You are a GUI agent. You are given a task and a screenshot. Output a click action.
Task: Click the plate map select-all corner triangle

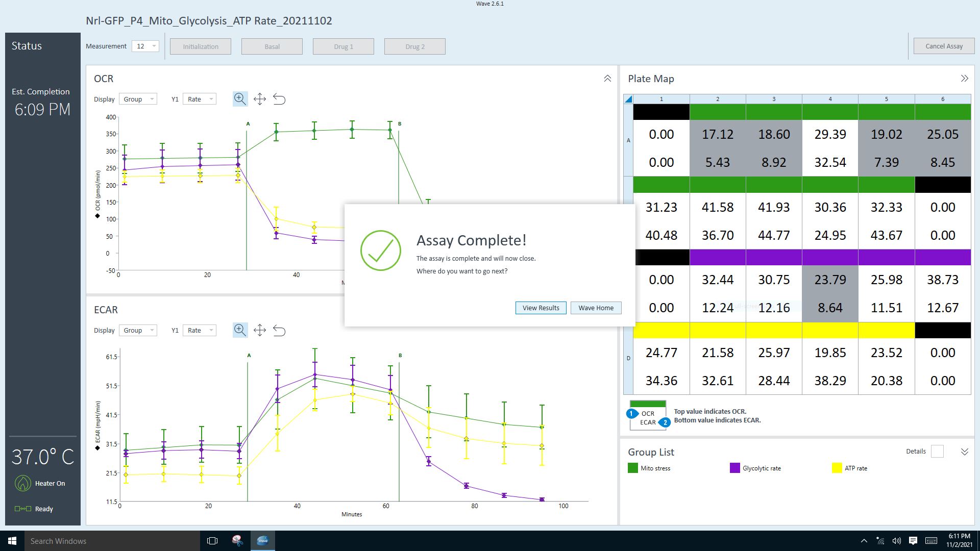coord(628,99)
